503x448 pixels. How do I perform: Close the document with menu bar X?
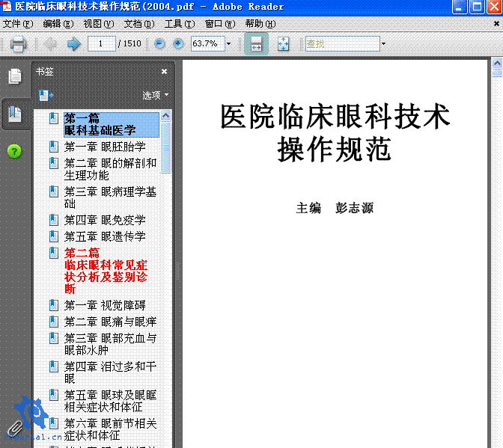(x=496, y=24)
